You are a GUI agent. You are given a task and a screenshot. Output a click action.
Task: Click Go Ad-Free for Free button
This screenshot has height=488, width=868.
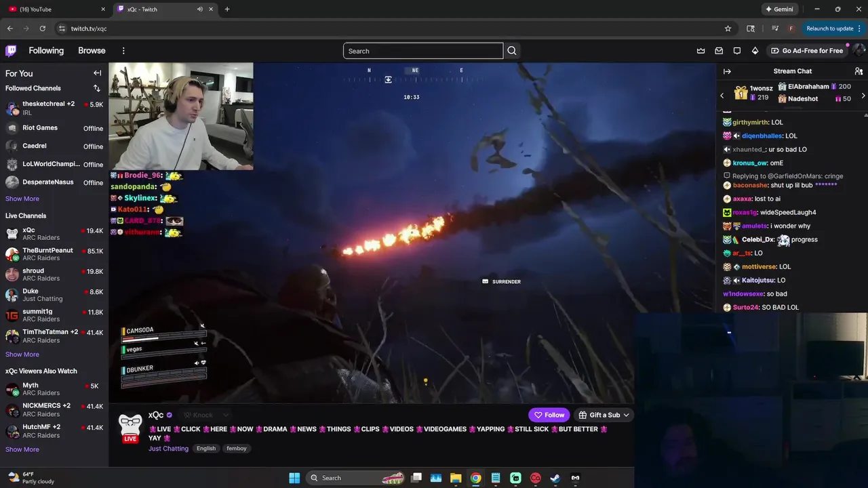click(x=807, y=51)
